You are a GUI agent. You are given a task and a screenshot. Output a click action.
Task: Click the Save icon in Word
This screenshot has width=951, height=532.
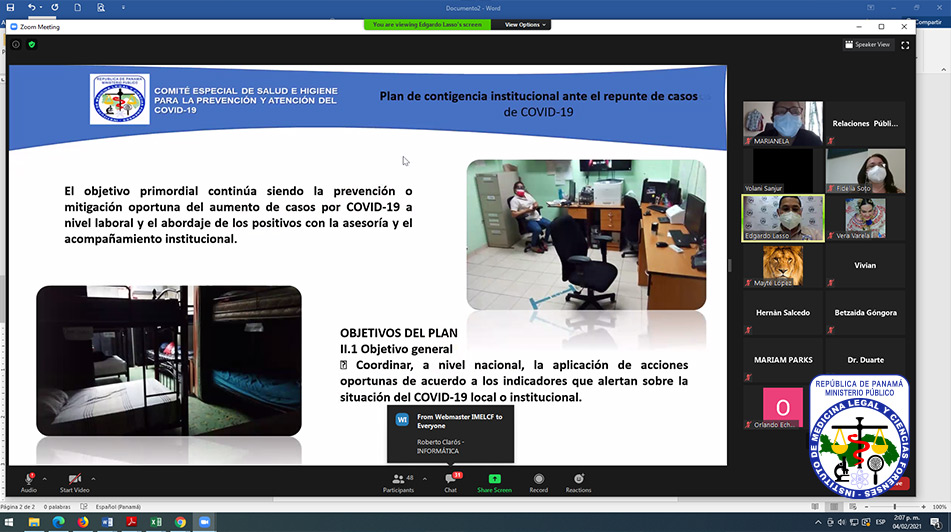(10, 7)
